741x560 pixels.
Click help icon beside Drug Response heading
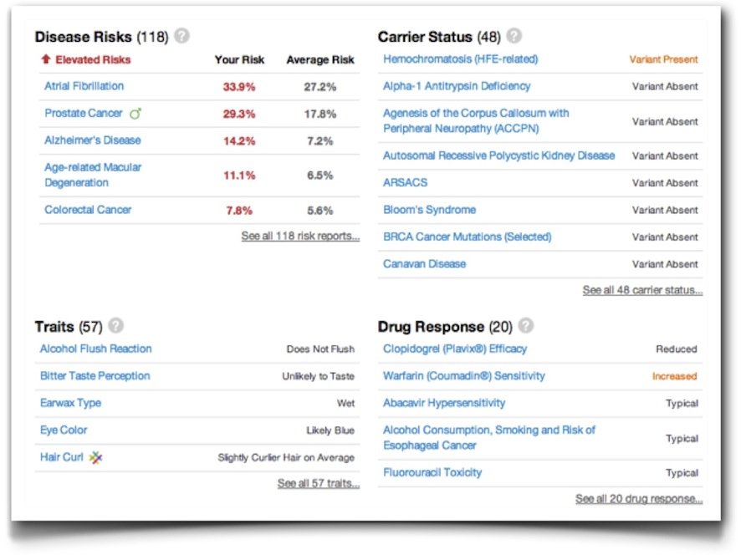tap(525, 326)
